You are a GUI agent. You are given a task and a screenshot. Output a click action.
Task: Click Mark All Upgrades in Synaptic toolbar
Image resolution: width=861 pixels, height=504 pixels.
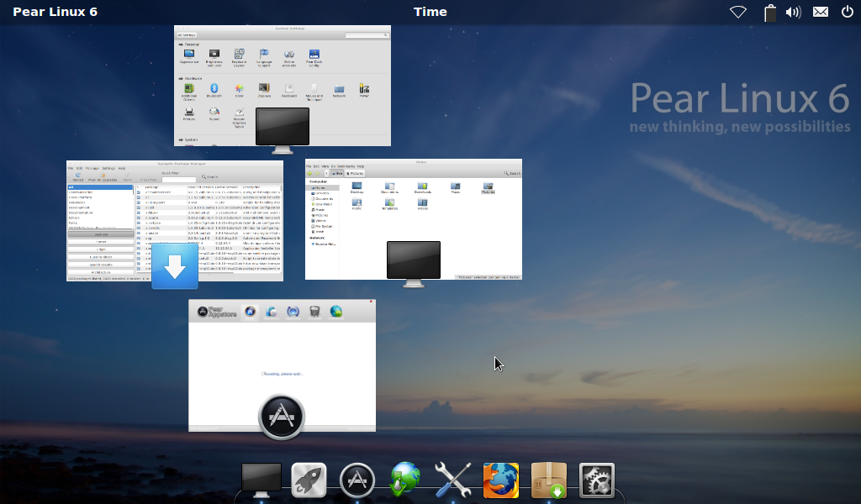(103, 176)
